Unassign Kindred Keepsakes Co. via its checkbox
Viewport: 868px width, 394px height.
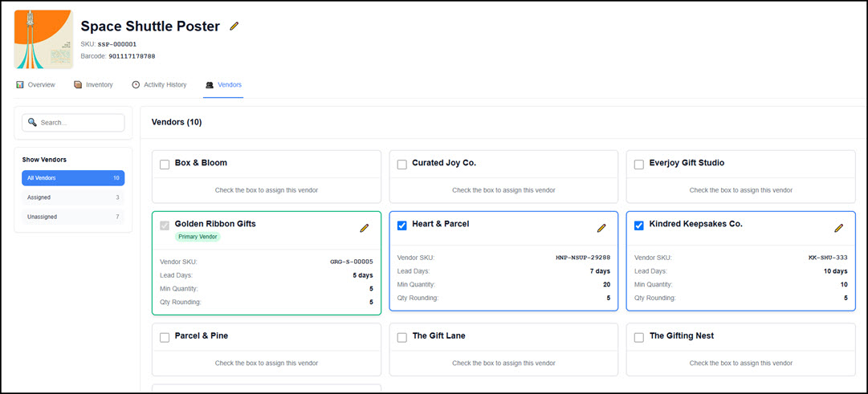(x=639, y=225)
